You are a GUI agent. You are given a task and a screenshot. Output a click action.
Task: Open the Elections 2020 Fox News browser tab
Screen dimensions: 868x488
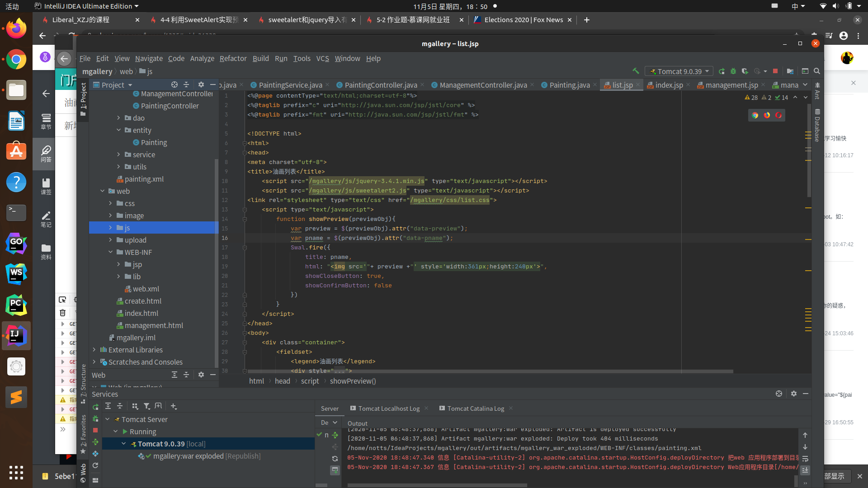[524, 20]
